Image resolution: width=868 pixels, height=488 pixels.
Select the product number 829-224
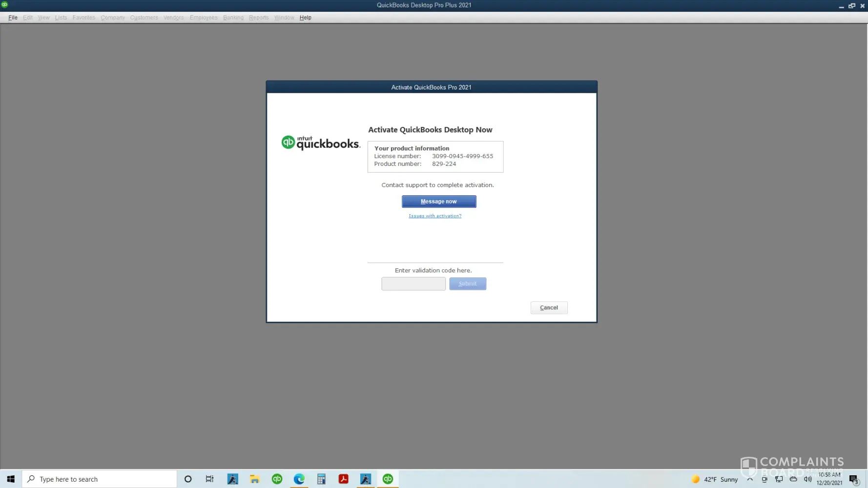click(444, 164)
